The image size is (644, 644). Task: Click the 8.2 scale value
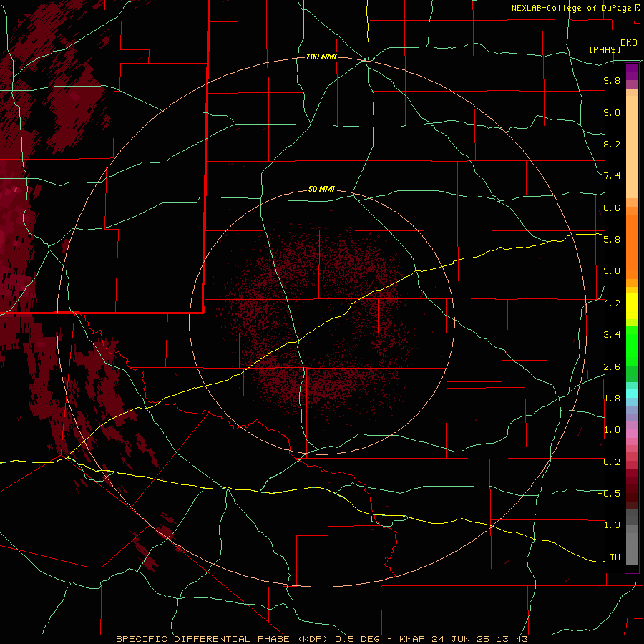(612, 144)
